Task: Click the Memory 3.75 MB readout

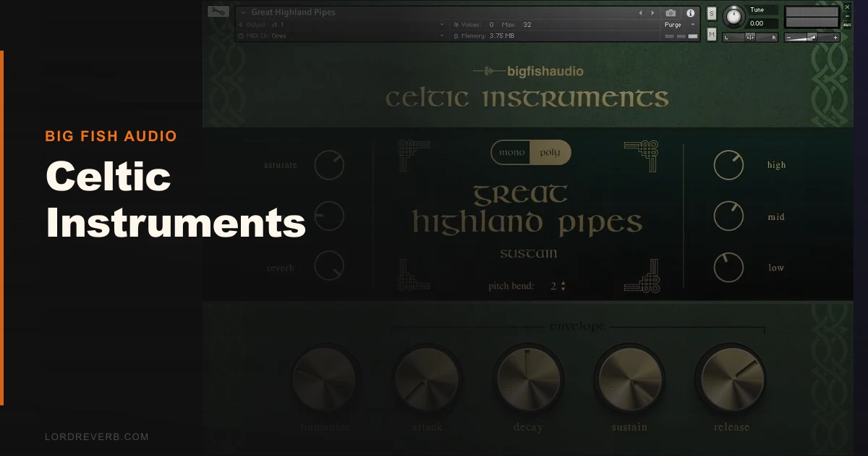Action: click(483, 35)
